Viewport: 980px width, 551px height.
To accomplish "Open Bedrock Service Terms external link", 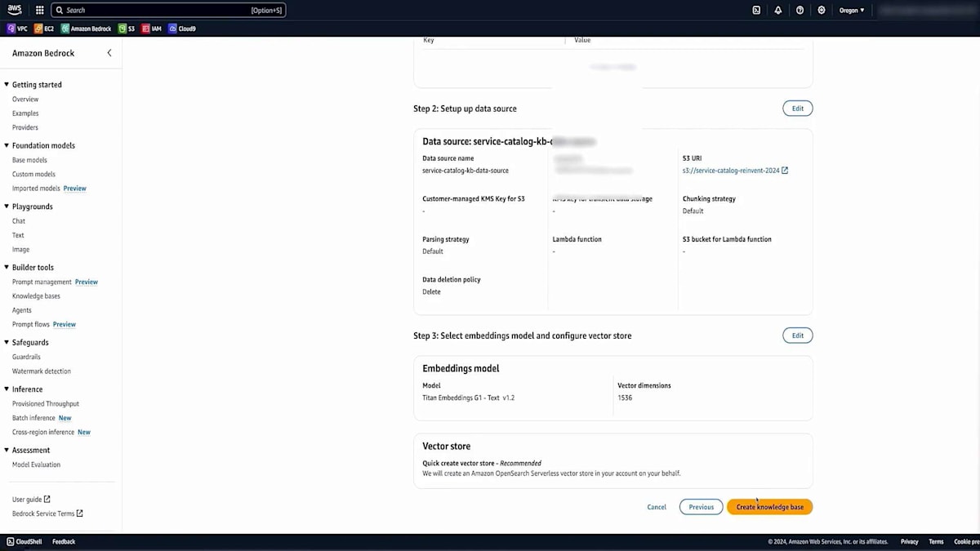I will click(x=47, y=514).
